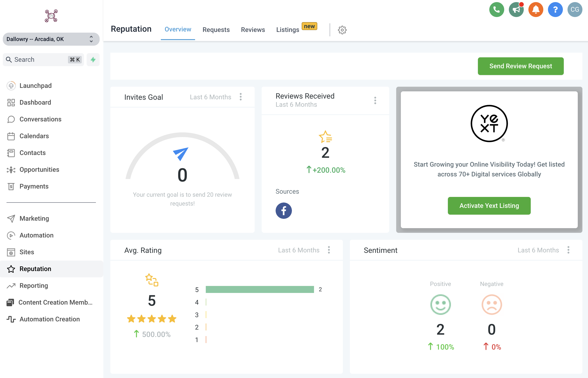This screenshot has height=378, width=588.
Task: Switch to the Reviews tab
Action: (253, 30)
